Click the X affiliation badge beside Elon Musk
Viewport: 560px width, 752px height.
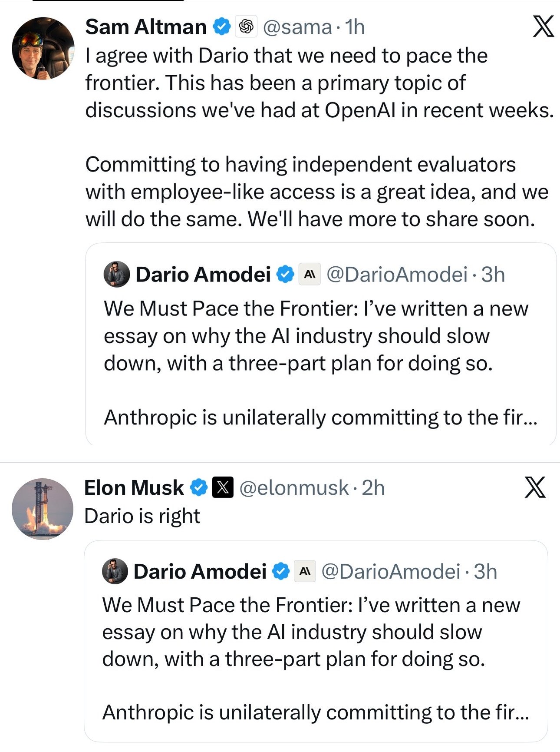pyautogui.click(x=223, y=487)
